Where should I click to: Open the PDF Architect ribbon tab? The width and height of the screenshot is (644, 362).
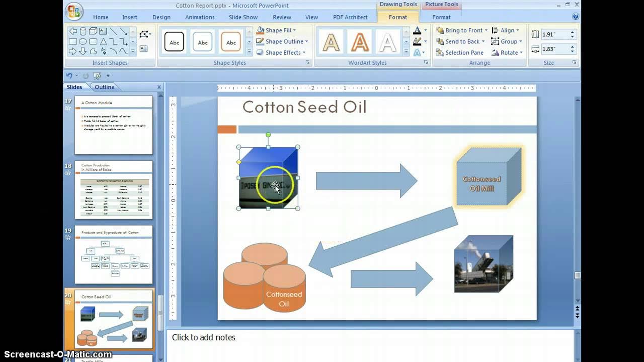tap(350, 17)
